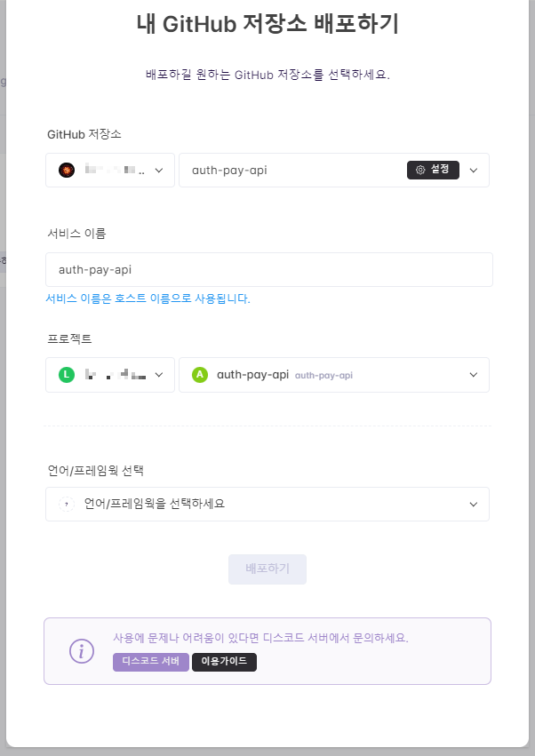Click inside the 서비스 이름 text field
Screen dimensions: 535x756
pyautogui.click(x=267, y=269)
